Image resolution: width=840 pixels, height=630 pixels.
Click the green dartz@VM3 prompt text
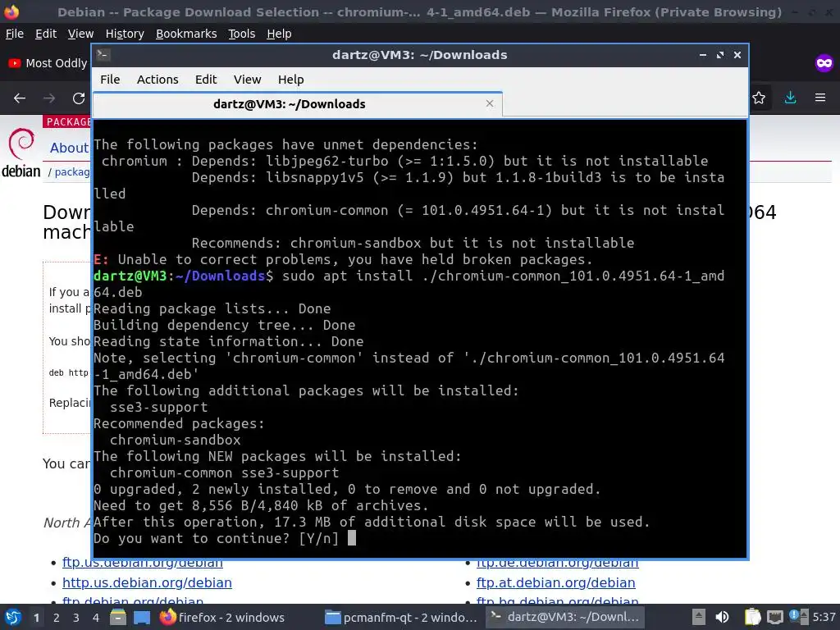pos(130,276)
